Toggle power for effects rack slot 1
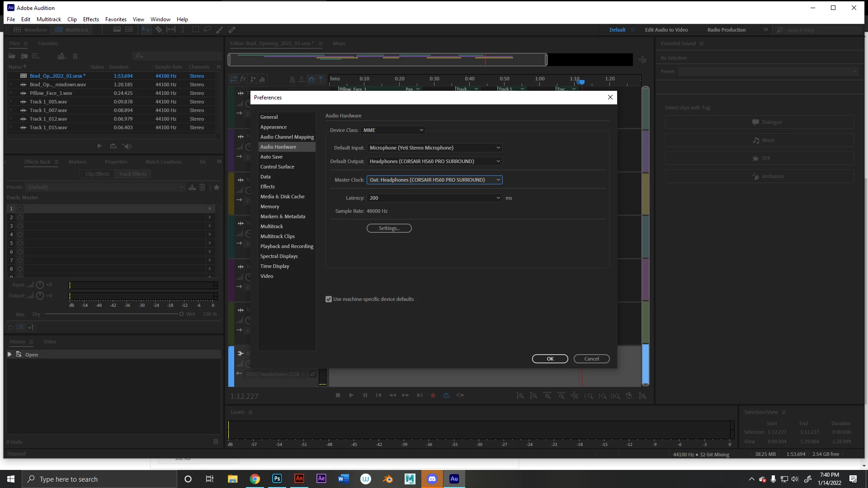 pos(20,209)
